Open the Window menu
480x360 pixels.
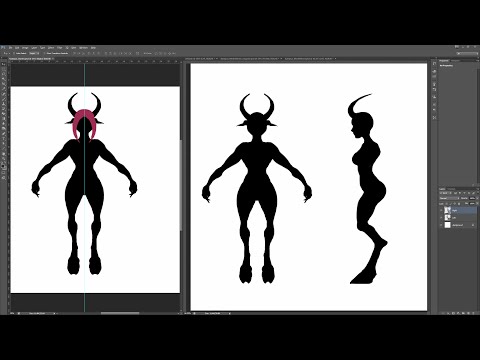(x=83, y=48)
